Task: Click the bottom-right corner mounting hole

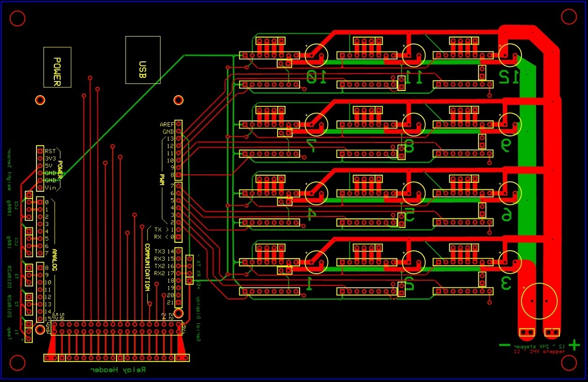Action: (x=569, y=362)
